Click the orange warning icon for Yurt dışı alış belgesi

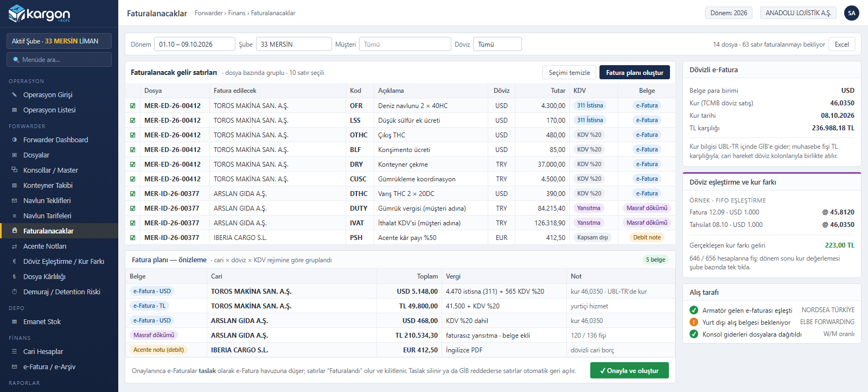[694, 322]
